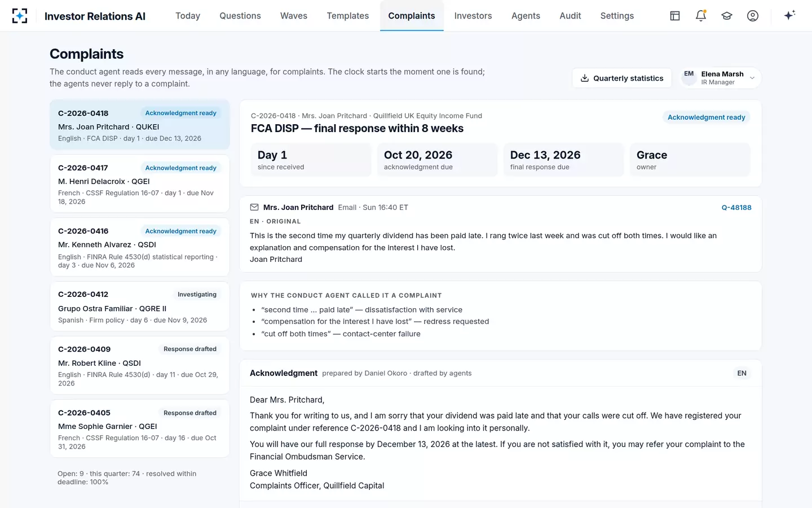Click the EN language badge on Acknowledgment

pos(742,373)
